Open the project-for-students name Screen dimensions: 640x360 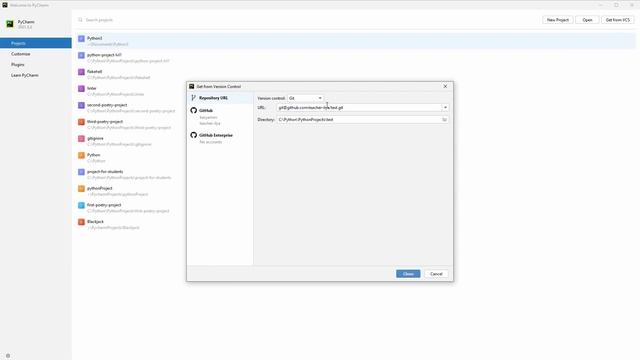pos(105,172)
